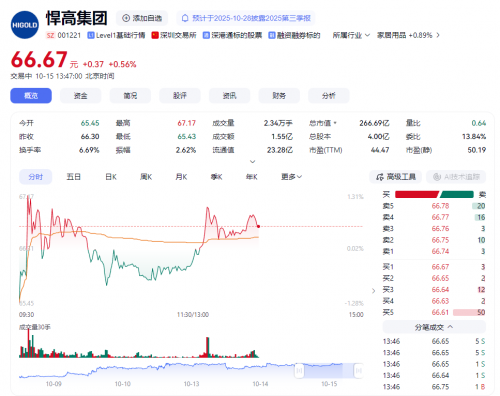Select the 概览 tab
This screenshot has width=500, height=396.
click(x=31, y=96)
